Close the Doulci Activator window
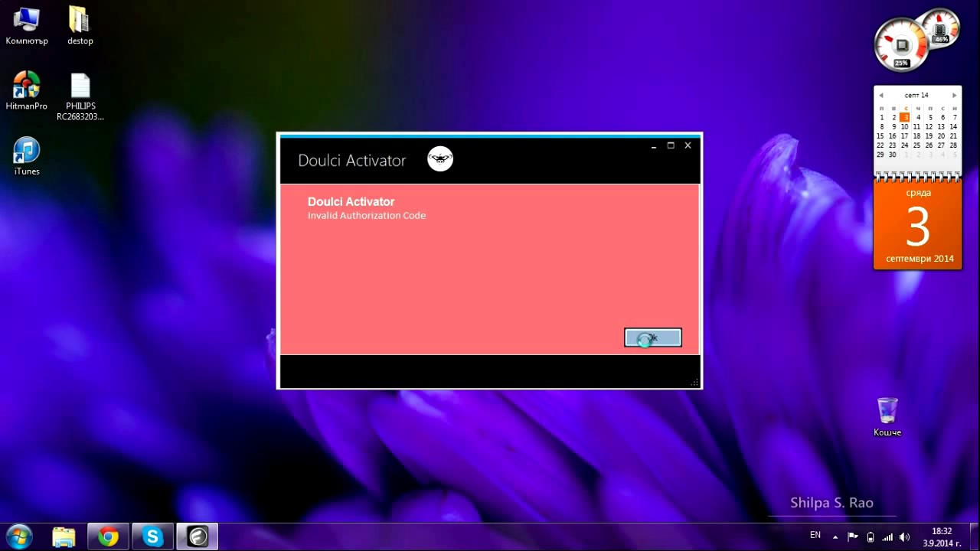This screenshot has width=980, height=551. (688, 145)
